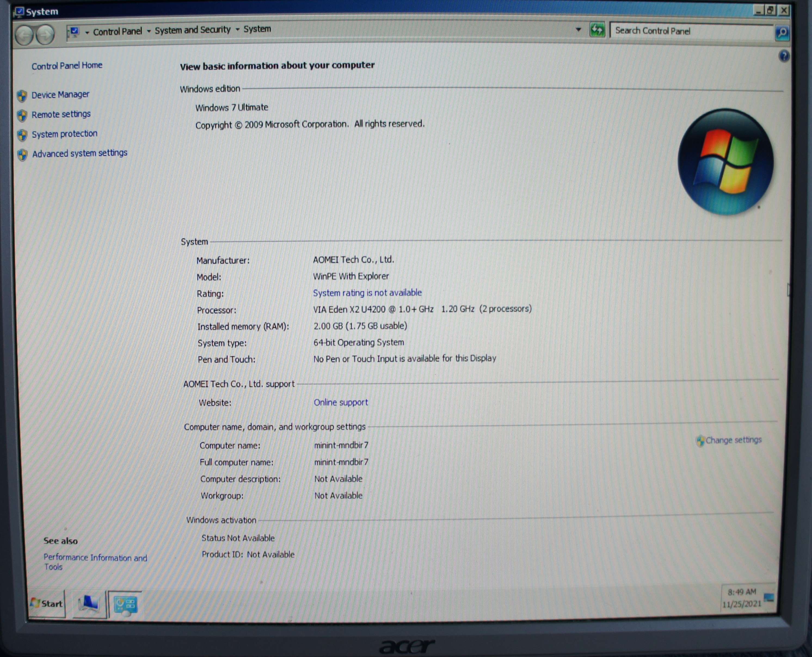Expand the arrow after System and Security
The image size is (812, 657).
pos(237,30)
